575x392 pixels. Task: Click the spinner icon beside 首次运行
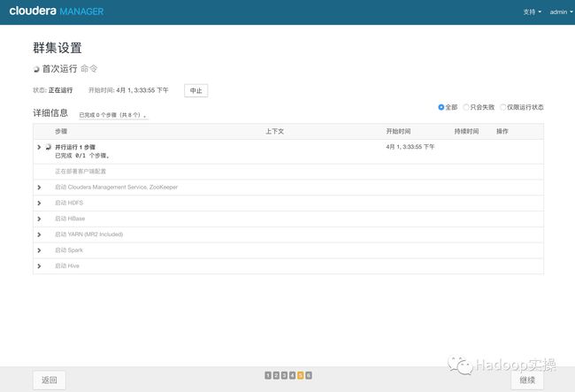pos(36,69)
